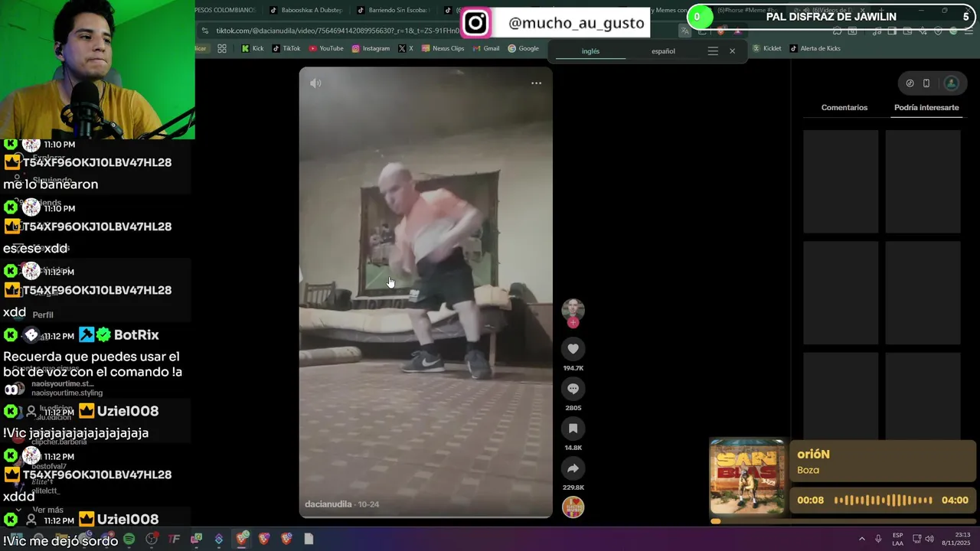Open the X bookmark

point(406,48)
